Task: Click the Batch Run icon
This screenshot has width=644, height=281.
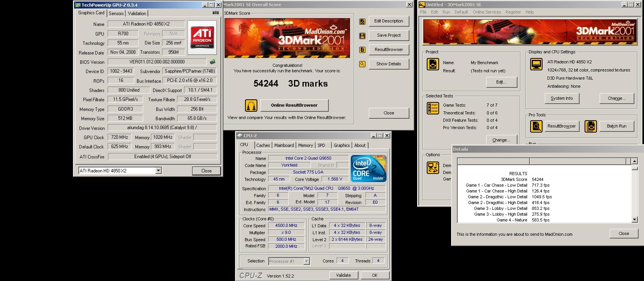Action: coord(591,126)
